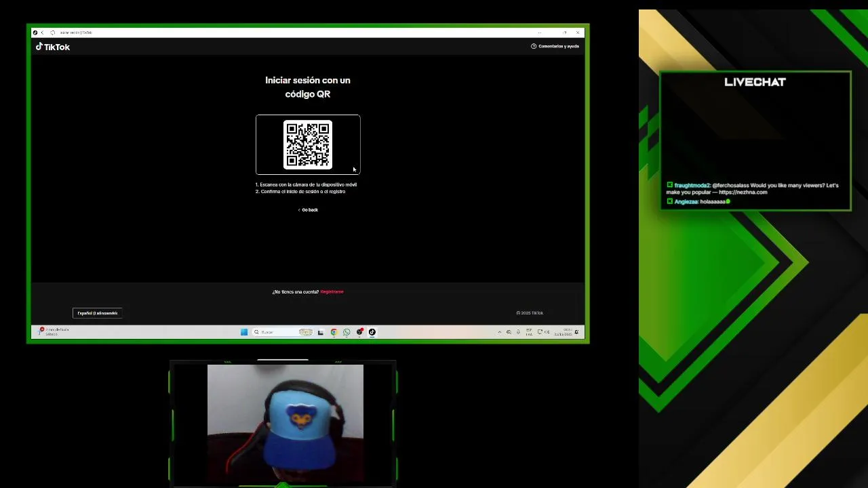Click the clock and date in taskbar
This screenshot has height=488, width=868.
(x=564, y=332)
